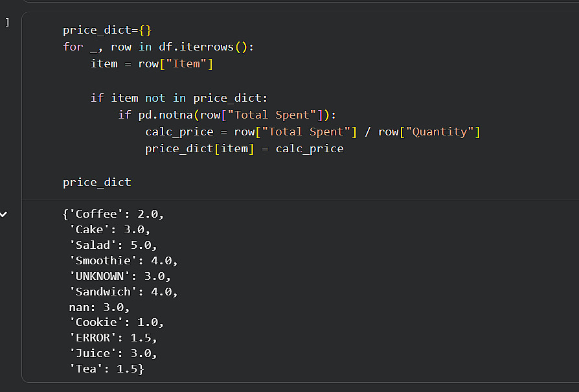Click the 'Coffee': 2.0 output entry
This screenshot has width=579, height=392.
(113, 214)
